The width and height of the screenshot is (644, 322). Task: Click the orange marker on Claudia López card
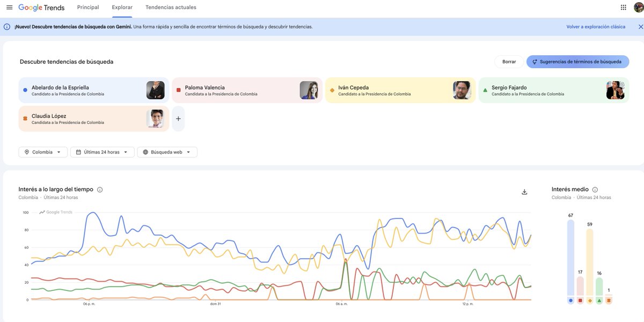coord(25,119)
